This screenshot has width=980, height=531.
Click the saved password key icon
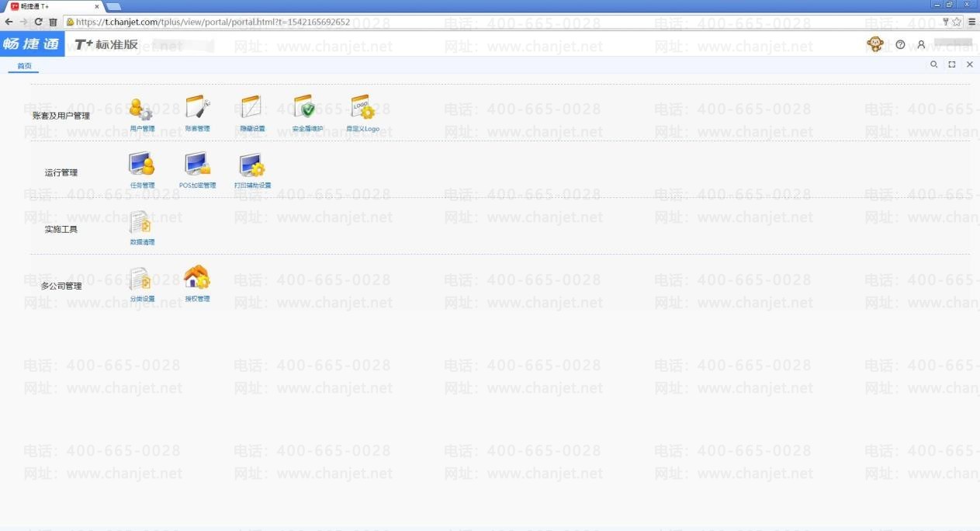click(x=946, y=22)
